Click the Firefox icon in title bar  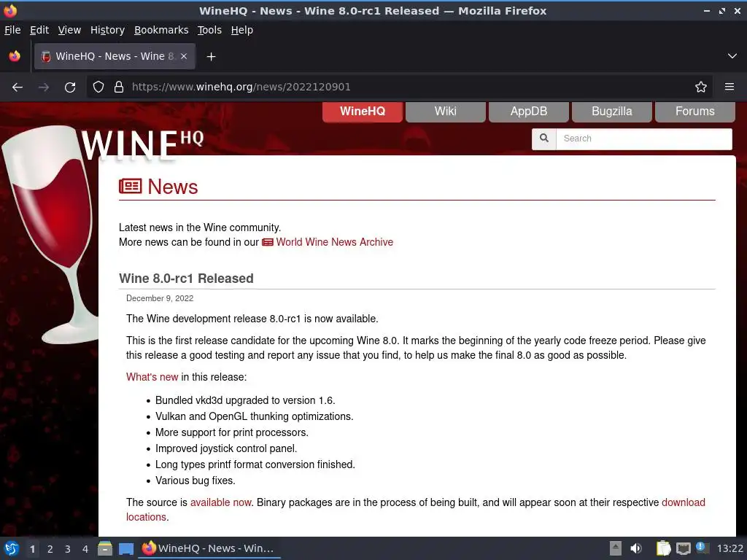[x=10, y=10]
